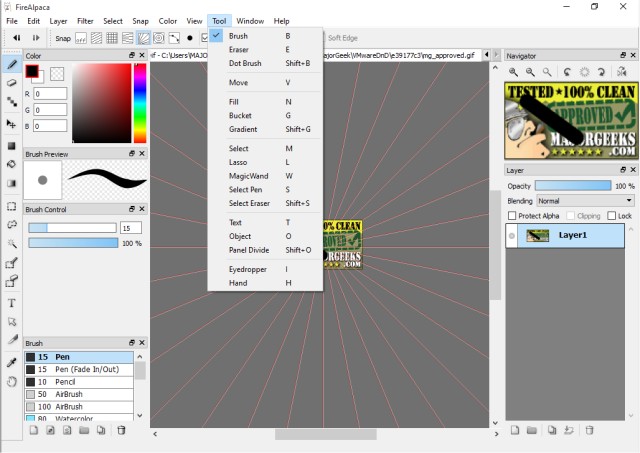Float the Brush Preview panel undock icon

(132, 153)
